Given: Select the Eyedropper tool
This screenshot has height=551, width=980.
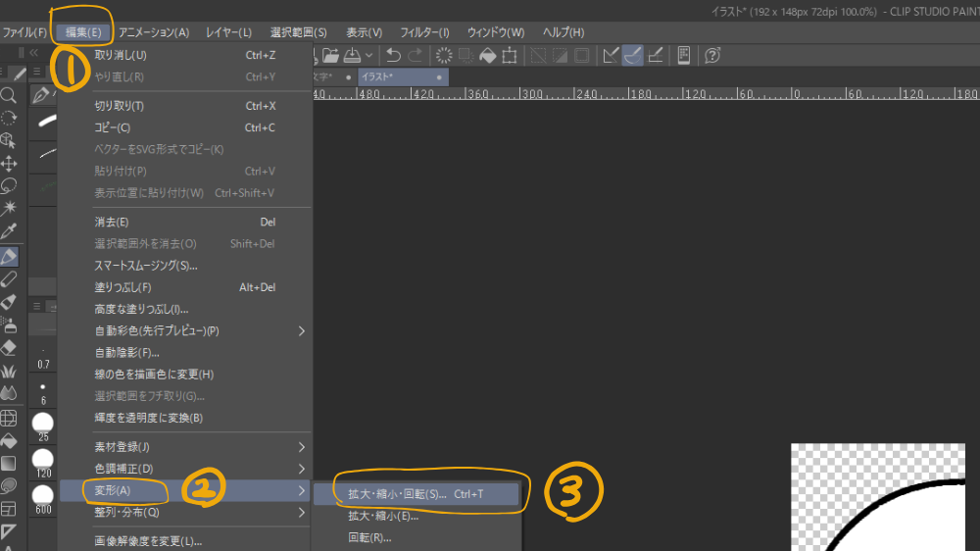Looking at the screenshot, I should [x=8, y=231].
